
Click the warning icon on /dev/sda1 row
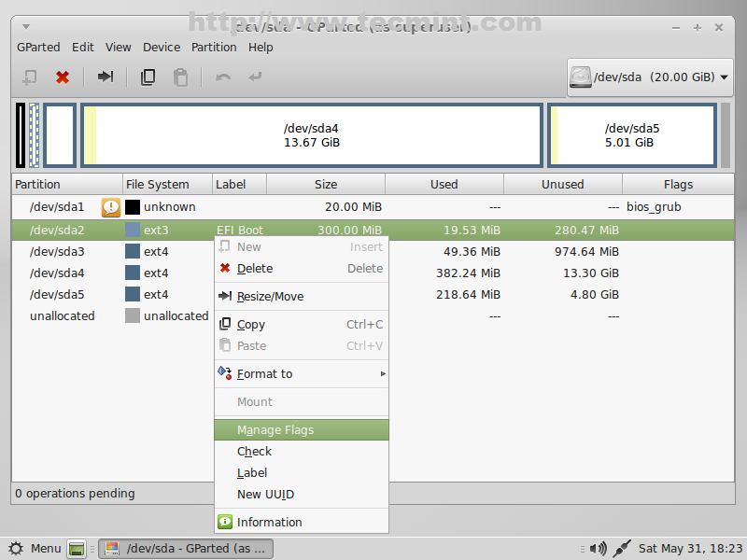click(111, 207)
